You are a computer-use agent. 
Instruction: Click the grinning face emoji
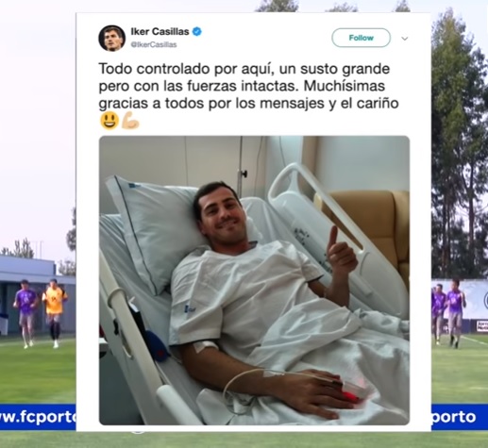click(x=109, y=121)
